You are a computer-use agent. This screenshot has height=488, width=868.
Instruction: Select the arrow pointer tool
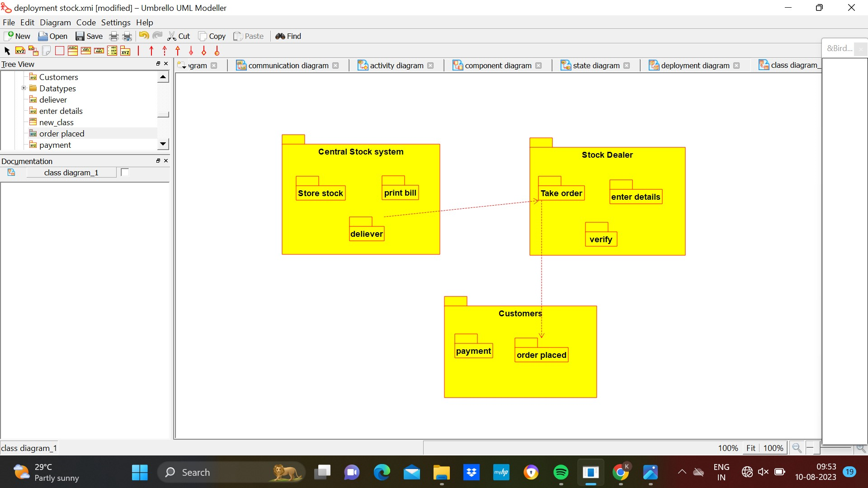(7, 51)
